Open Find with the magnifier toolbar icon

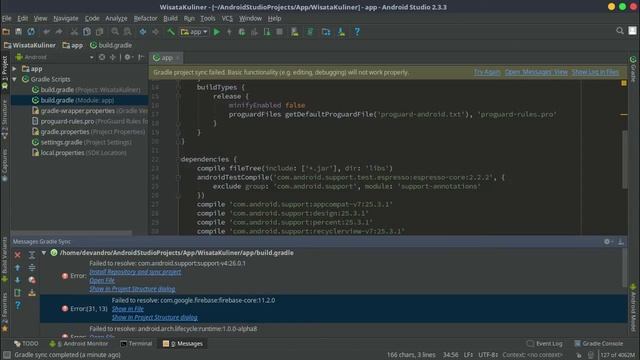pyautogui.click(x=115, y=32)
